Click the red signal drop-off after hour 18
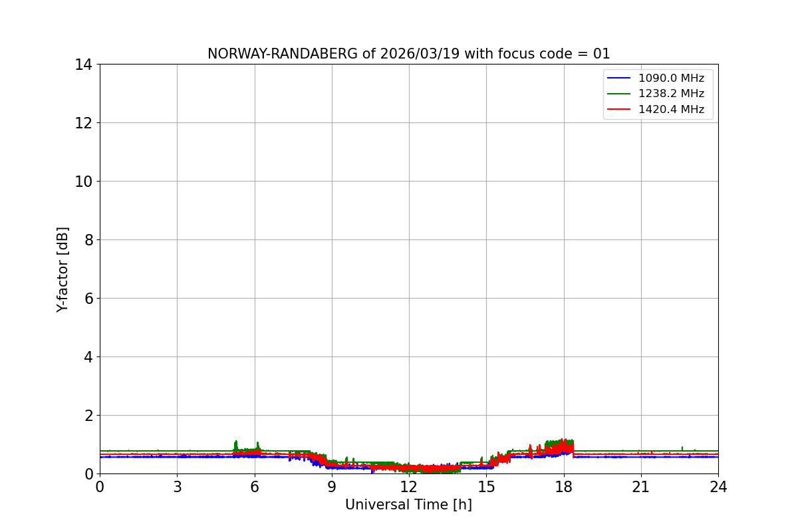The image size is (798, 532). (x=573, y=449)
